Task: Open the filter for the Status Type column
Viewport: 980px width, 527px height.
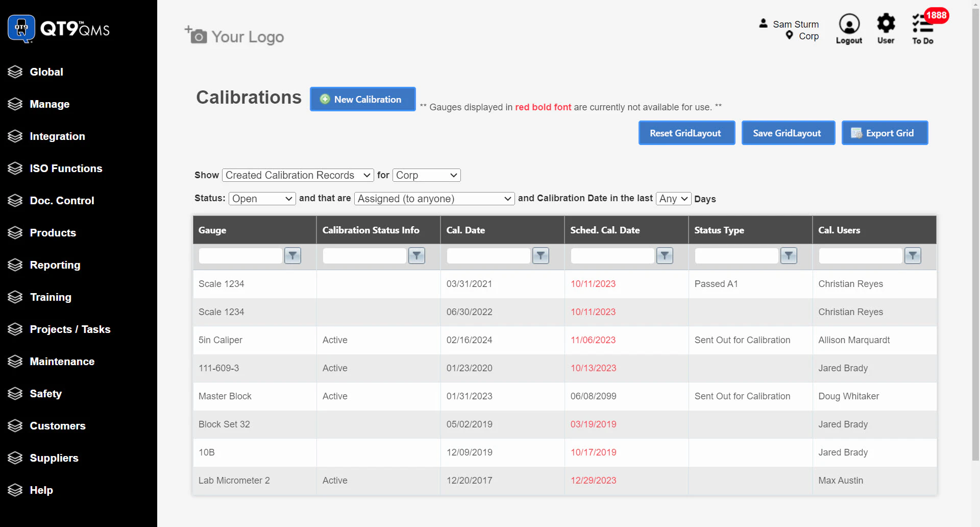Action: click(788, 255)
